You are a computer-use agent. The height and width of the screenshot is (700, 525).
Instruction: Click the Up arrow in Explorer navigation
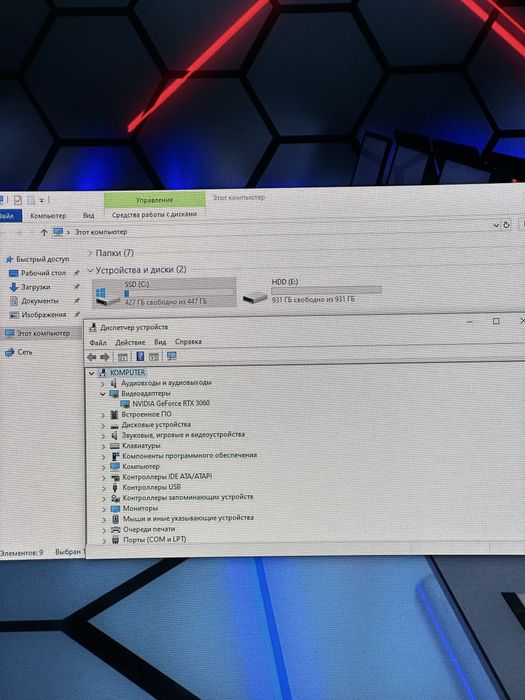click(44, 232)
